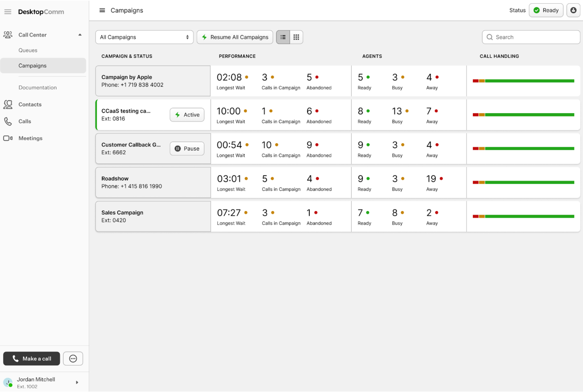Collapse the Call Center section
The width and height of the screenshot is (583, 392).
[x=80, y=35]
